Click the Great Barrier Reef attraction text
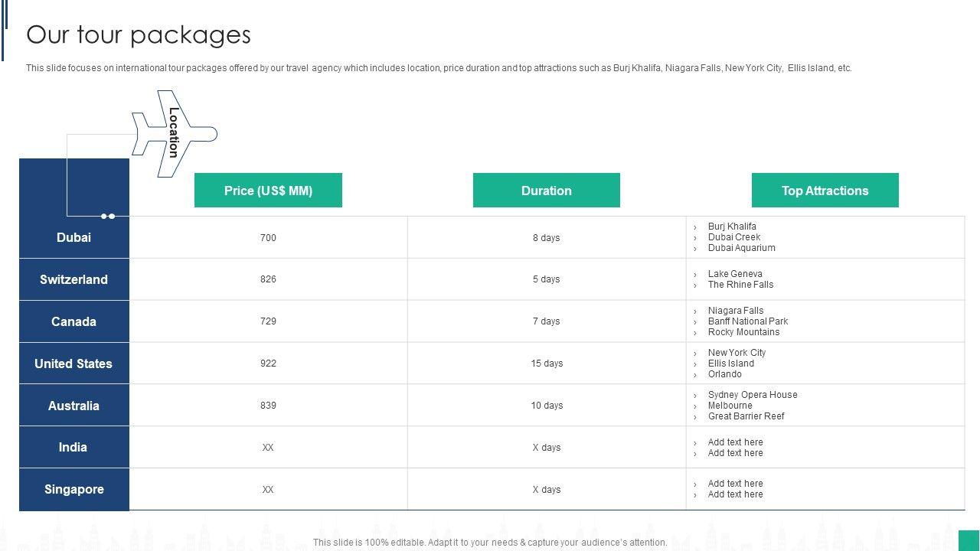Image resolution: width=980 pixels, height=551 pixels. [746, 416]
